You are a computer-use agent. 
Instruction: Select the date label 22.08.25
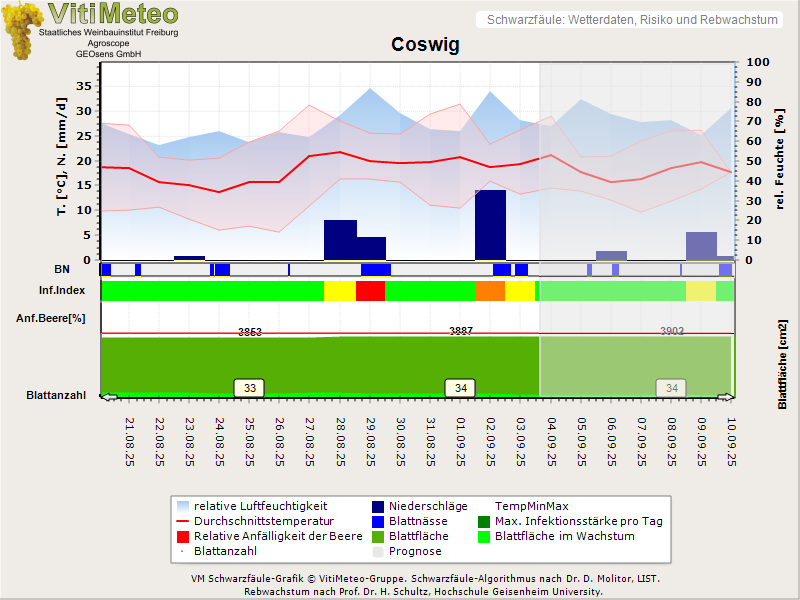coord(160,442)
